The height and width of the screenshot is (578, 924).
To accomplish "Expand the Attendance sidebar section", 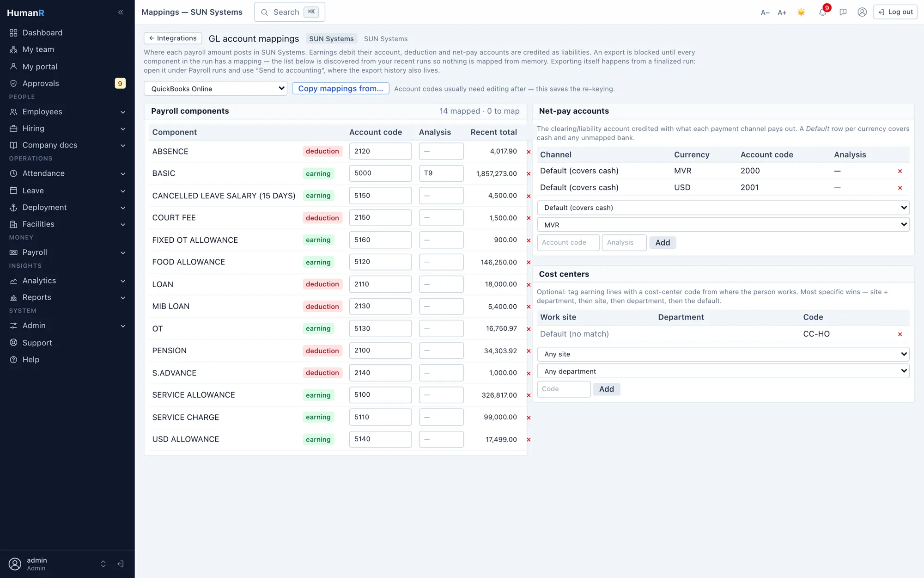I will [67, 173].
